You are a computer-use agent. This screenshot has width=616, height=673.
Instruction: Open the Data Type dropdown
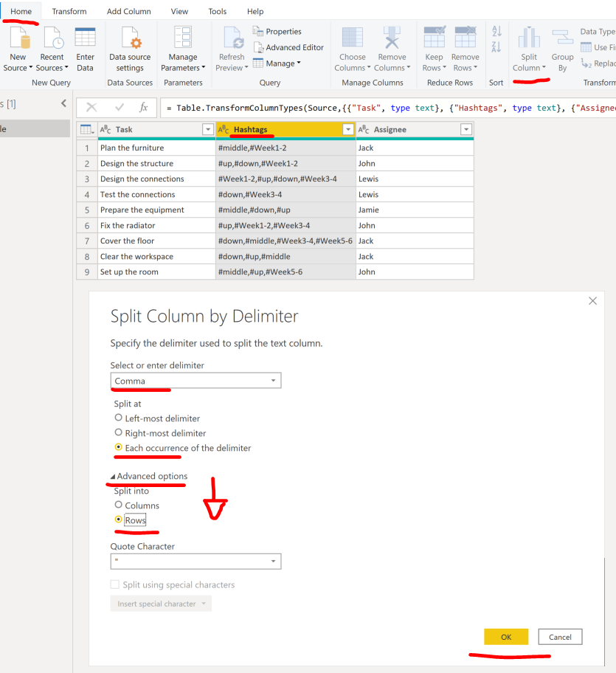coord(598,31)
